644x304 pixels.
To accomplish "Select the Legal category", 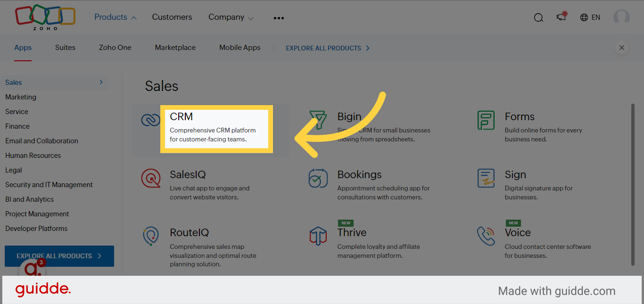I will [14, 170].
